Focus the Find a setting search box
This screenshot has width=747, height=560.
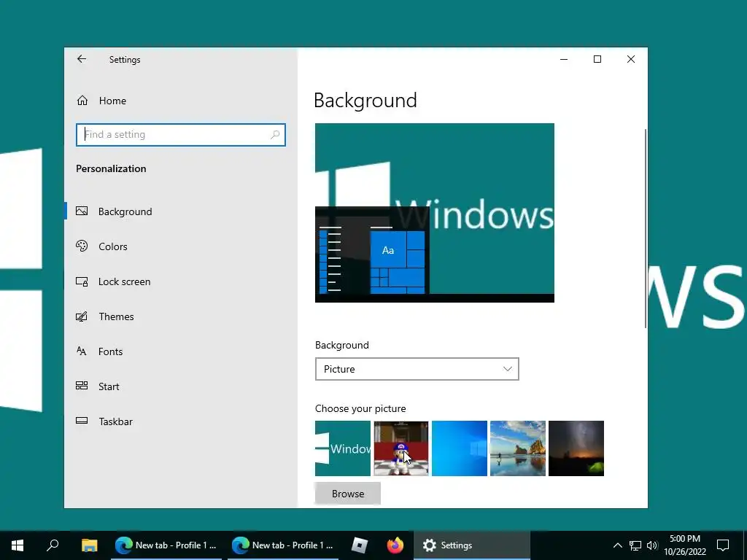pos(181,135)
